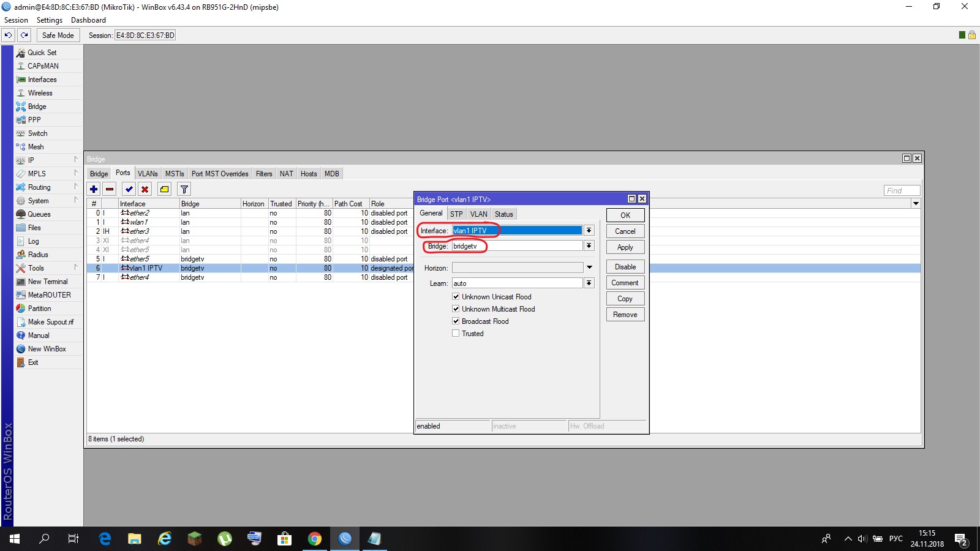Switch to Hosts tab in Bridge window
This screenshot has height=551, width=980.
[309, 174]
